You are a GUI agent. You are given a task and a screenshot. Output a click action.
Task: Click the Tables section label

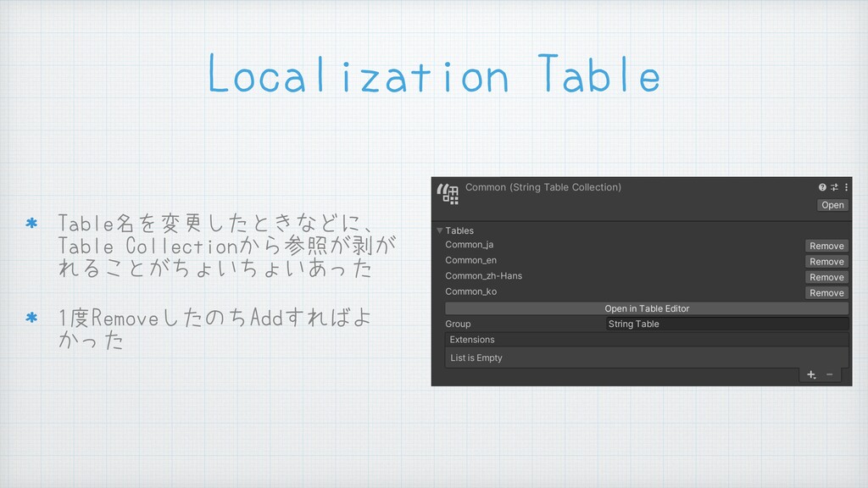[459, 230]
